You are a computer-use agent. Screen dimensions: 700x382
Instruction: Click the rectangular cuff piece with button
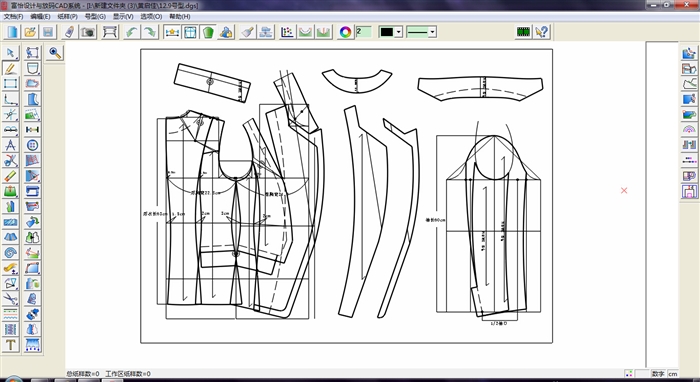point(212,83)
